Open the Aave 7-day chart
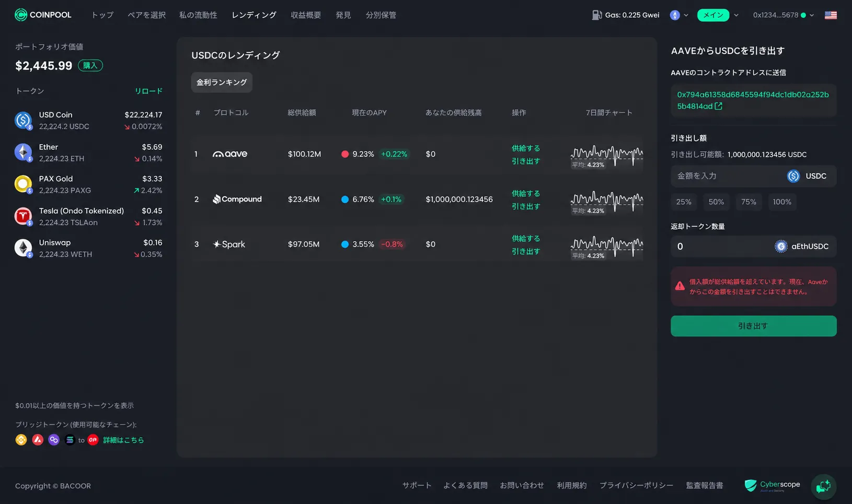 607,156
